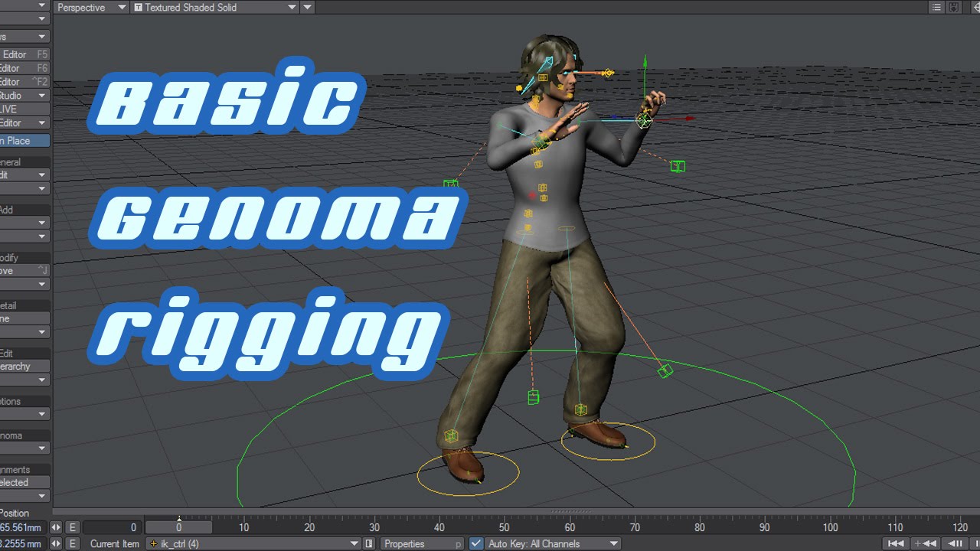
Task: Click the small icon right of Current Item dropdown
Action: click(369, 544)
